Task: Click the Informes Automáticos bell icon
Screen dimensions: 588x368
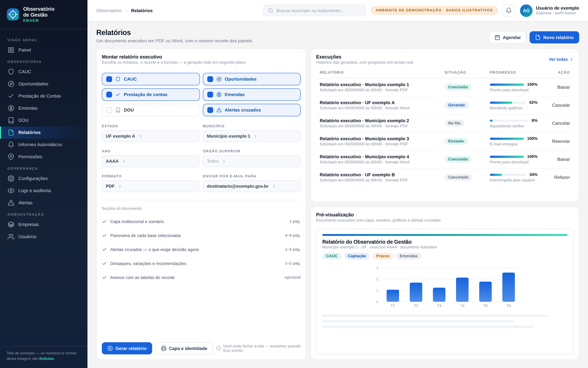Action: (x=11, y=145)
